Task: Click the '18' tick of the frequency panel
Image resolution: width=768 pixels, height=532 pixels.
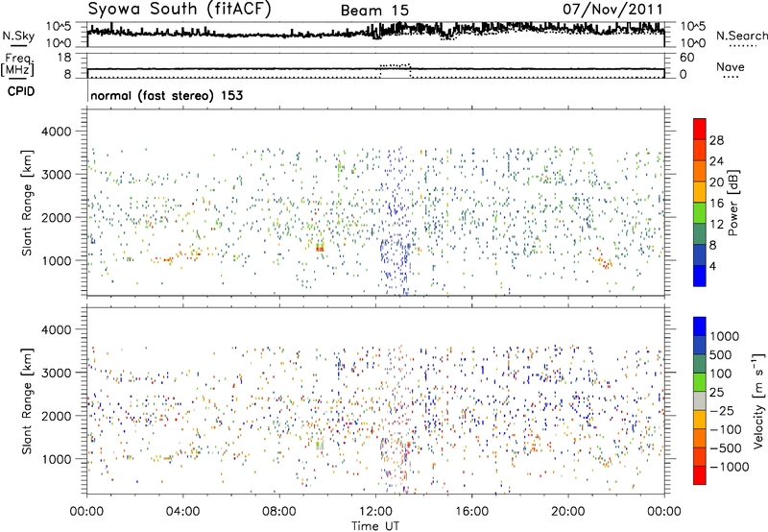Action: coord(64,58)
